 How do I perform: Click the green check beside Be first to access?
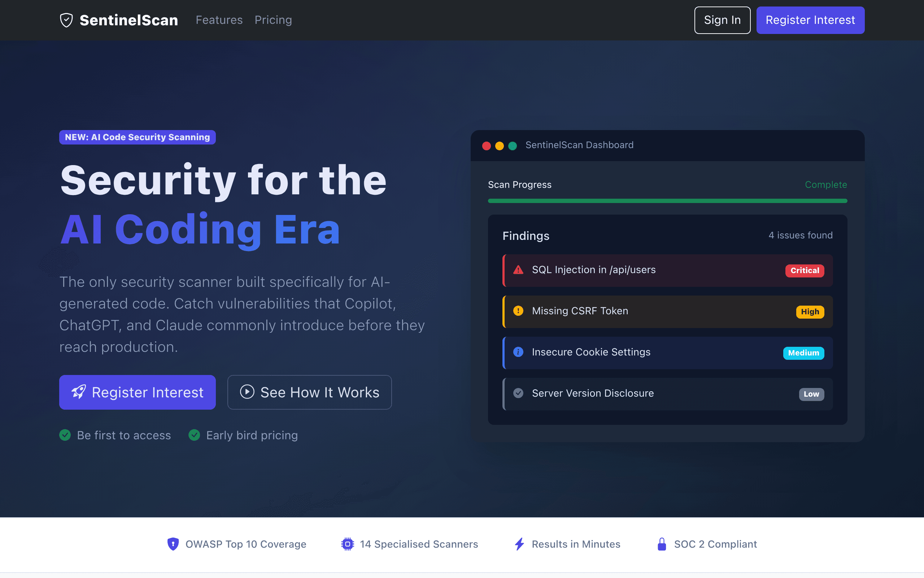(65, 435)
